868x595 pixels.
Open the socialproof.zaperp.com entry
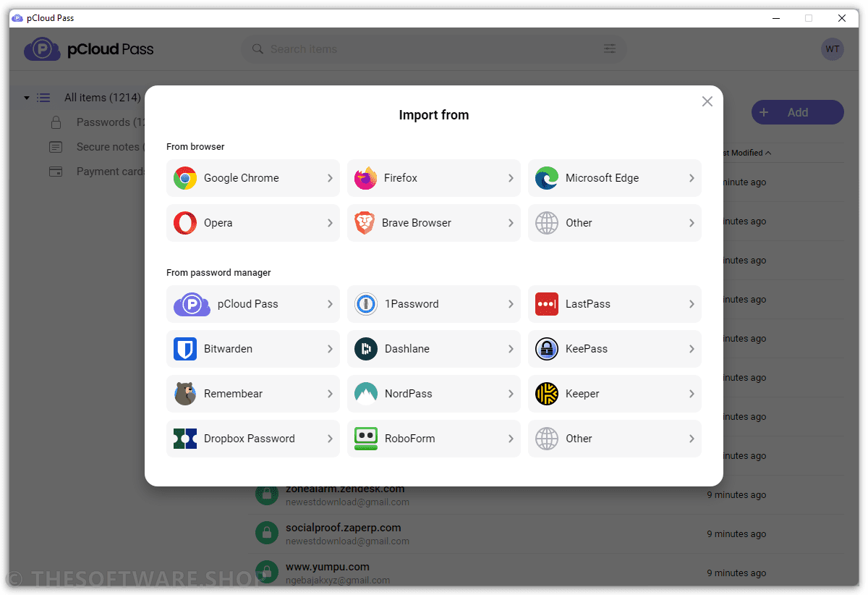point(546,534)
